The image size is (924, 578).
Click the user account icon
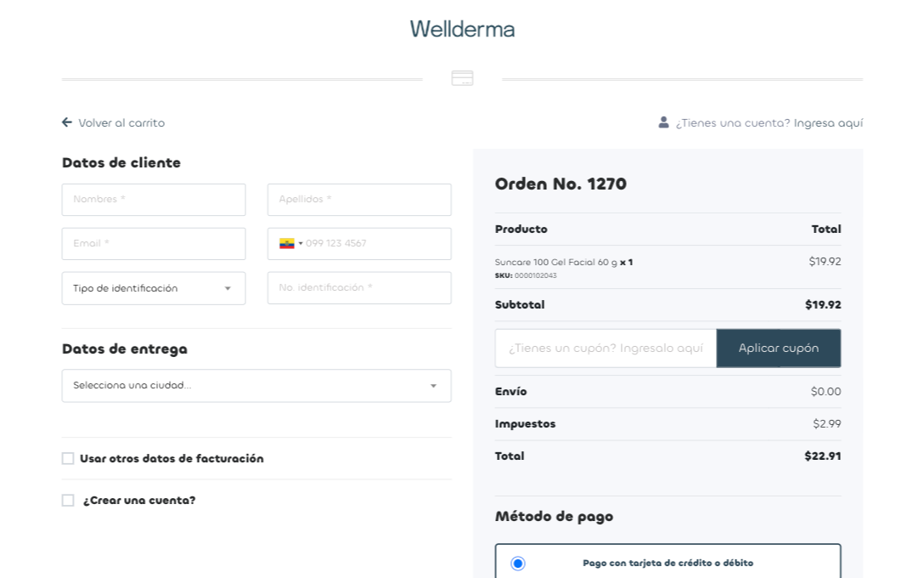tap(663, 122)
